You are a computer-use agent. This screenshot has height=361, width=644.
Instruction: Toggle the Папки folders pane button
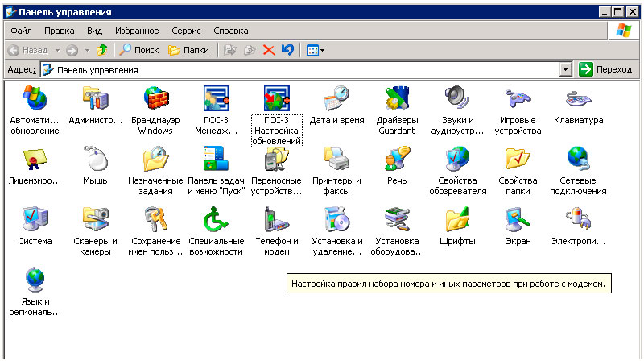point(189,50)
